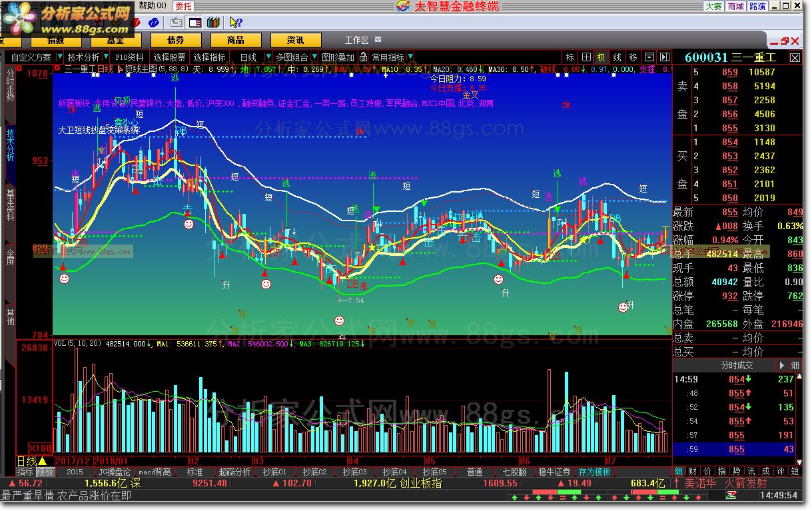Image resolution: width=812 pixels, height=511 pixels.
Task: Click the 自定义方案 toolbar button
Action: click(31, 57)
